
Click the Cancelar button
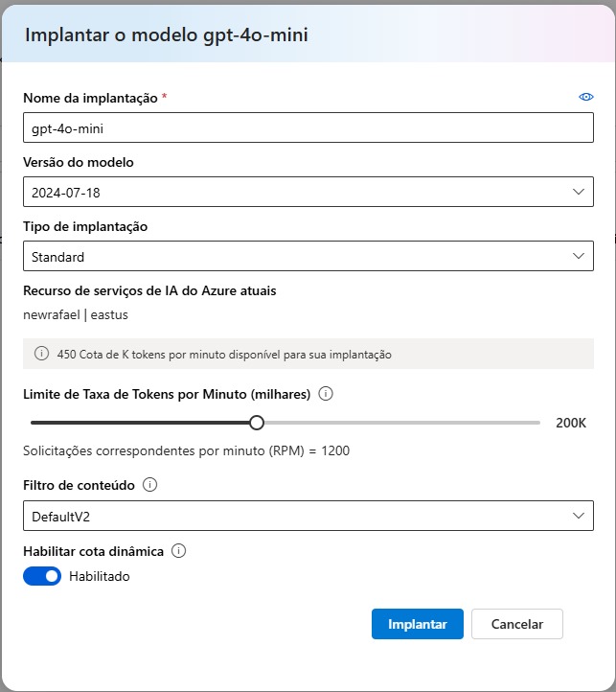tap(516, 624)
